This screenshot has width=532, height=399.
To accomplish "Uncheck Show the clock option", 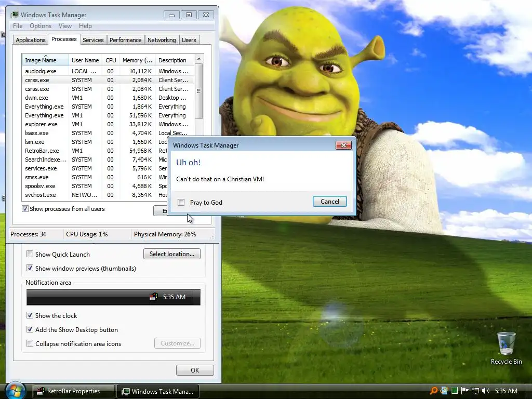I will click(x=30, y=315).
